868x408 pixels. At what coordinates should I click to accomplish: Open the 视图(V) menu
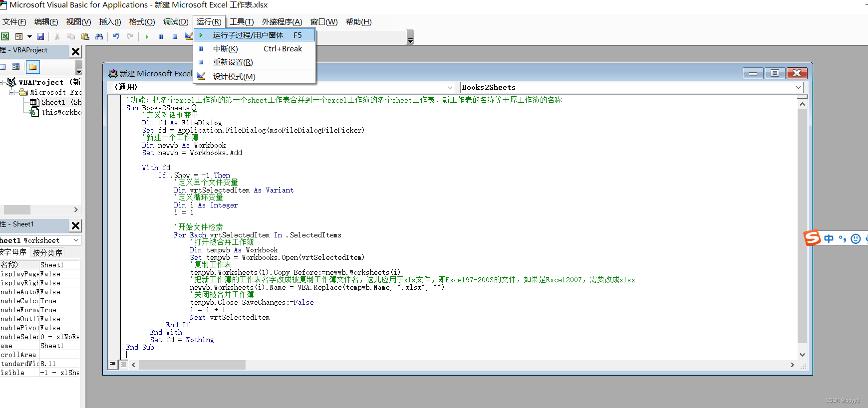(x=78, y=22)
